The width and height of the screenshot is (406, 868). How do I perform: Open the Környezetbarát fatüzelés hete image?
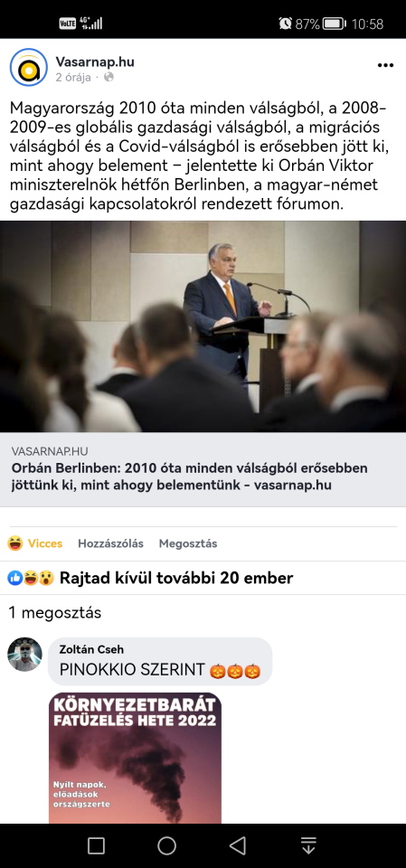click(x=135, y=758)
